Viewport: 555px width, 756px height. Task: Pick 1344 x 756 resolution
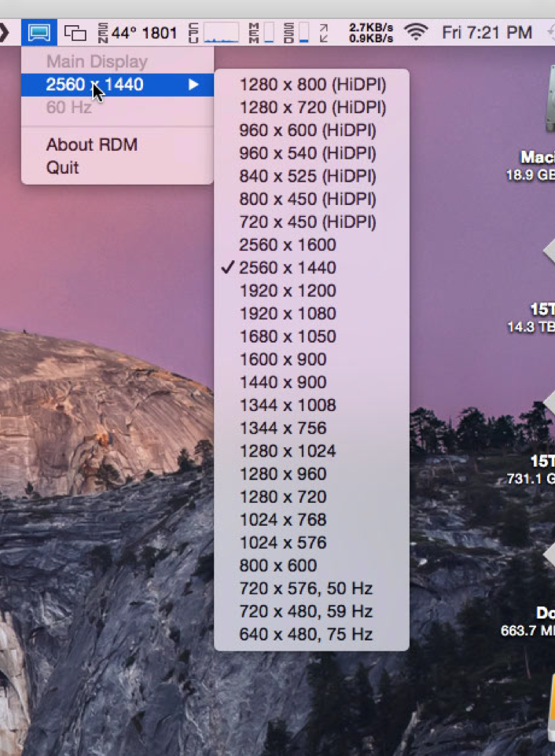pyautogui.click(x=312, y=428)
